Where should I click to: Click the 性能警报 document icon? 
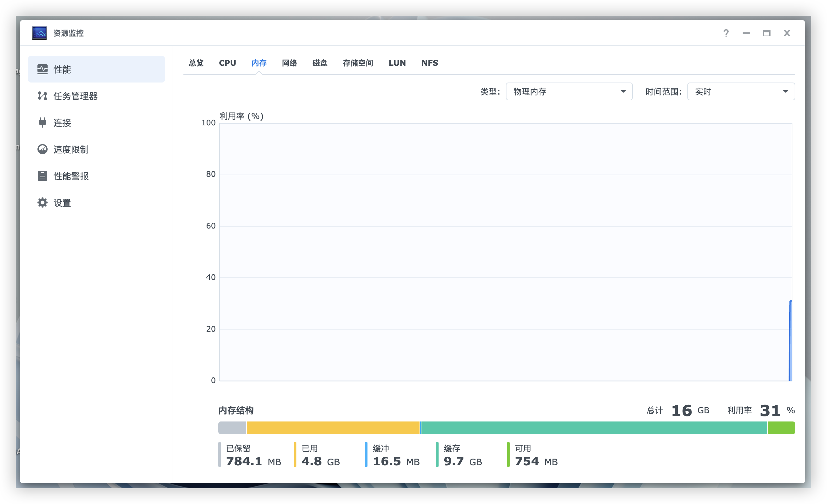42,176
